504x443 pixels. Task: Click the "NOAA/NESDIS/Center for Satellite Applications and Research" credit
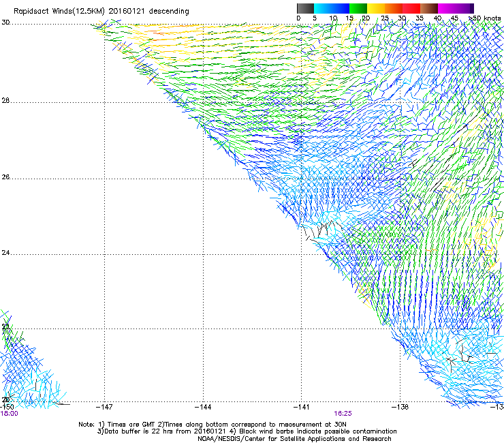click(x=294, y=439)
